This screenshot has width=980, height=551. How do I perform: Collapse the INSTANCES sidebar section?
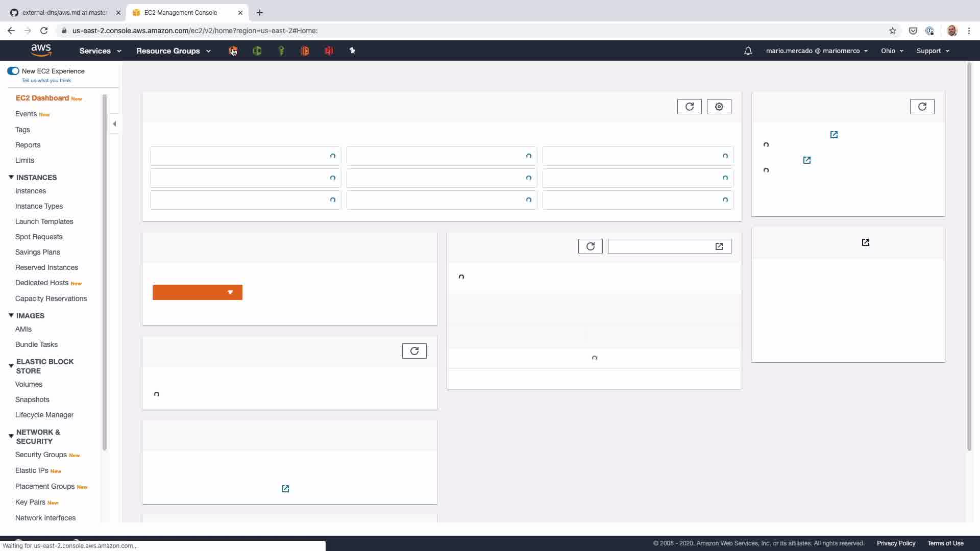coord(11,177)
